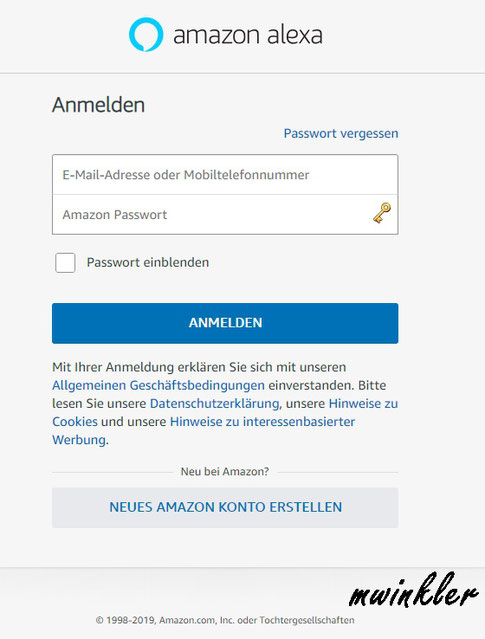Click the amazon alexa wordmark text
The width and height of the screenshot is (485, 639).
pos(248,35)
